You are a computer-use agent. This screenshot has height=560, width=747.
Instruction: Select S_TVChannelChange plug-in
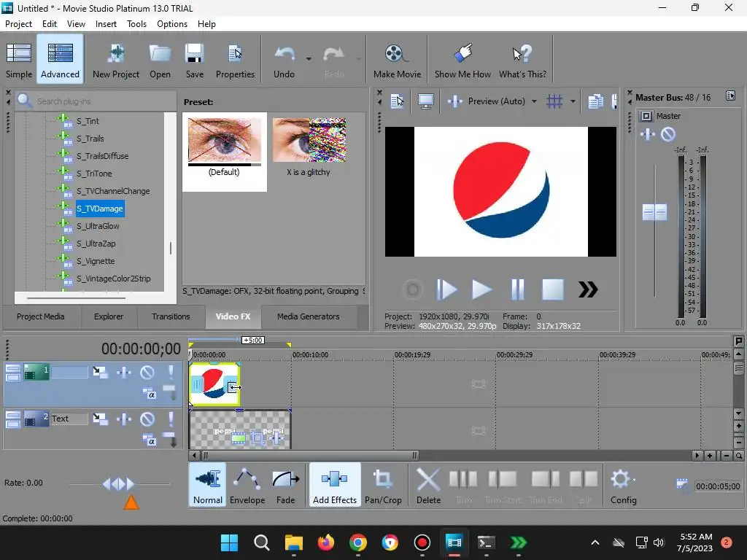tap(113, 191)
